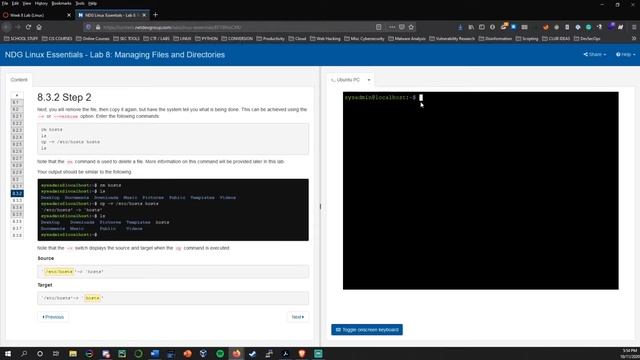
Task: Expand the DevSecOps bookmarks folder
Action: (x=587, y=38)
